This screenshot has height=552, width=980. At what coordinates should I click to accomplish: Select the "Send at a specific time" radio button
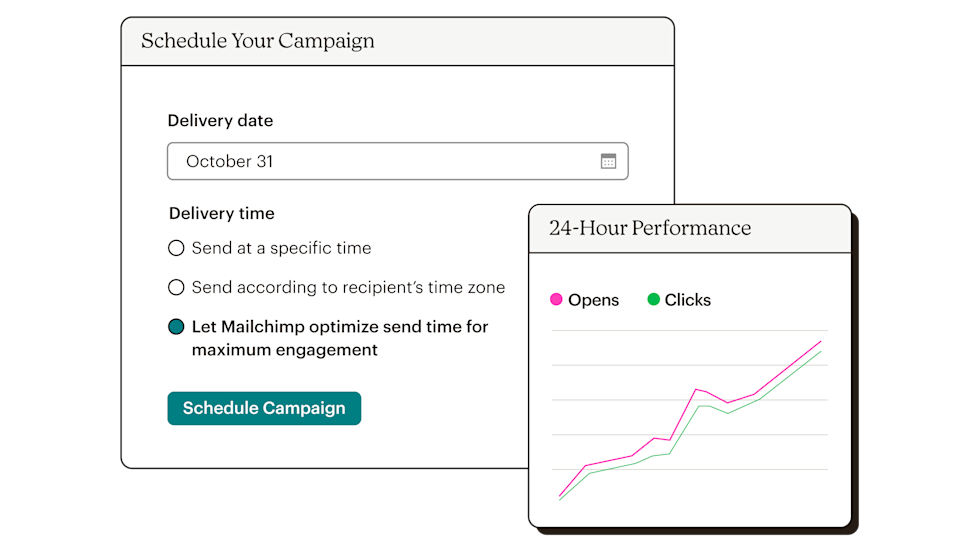tap(176, 248)
